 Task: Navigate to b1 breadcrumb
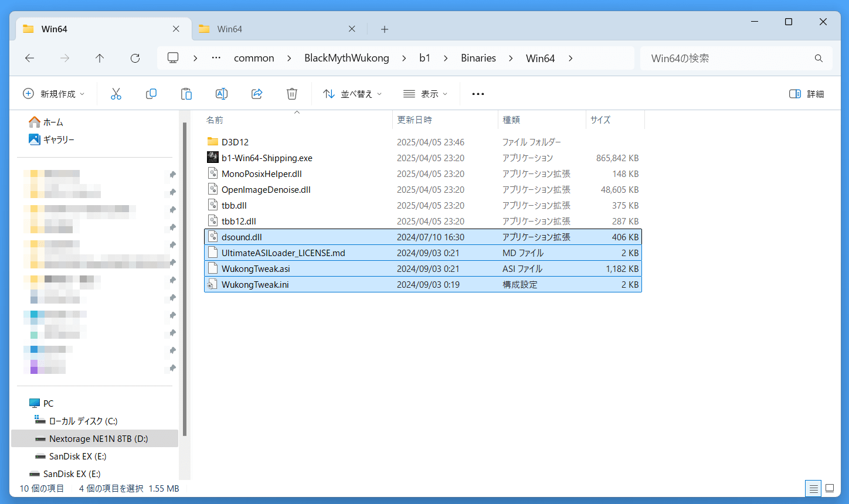[425, 58]
